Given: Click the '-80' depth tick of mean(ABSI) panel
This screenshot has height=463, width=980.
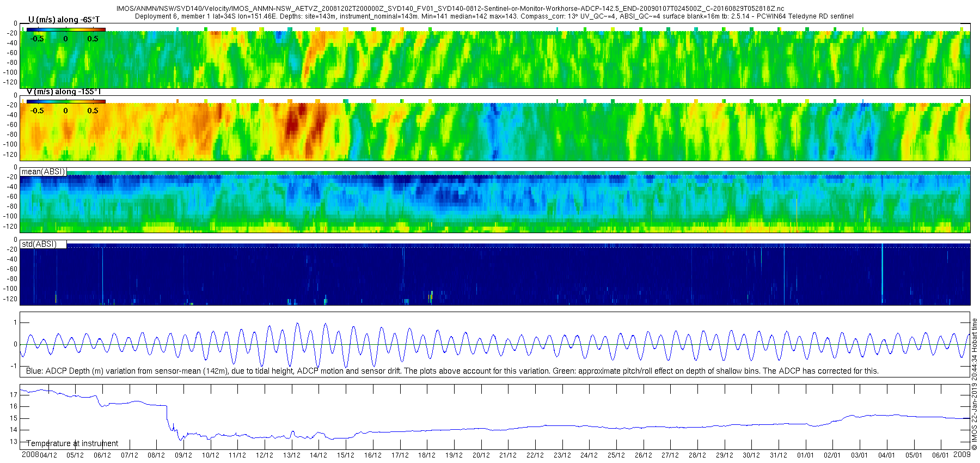Looking at the screenshot, I should click(x=12, y=206).
